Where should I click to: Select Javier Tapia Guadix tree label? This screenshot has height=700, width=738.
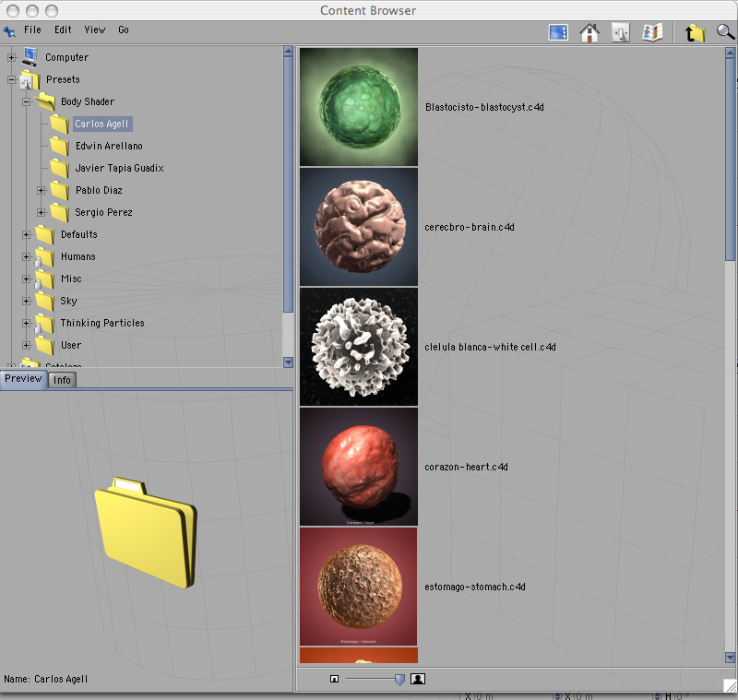tap(120, 169)
